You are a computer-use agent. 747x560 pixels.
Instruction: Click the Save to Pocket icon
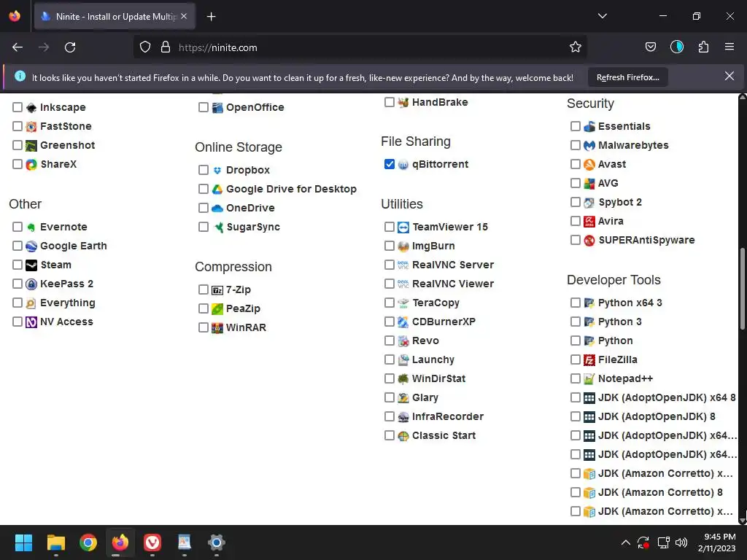pyautogui.click(x=650, y=47)
